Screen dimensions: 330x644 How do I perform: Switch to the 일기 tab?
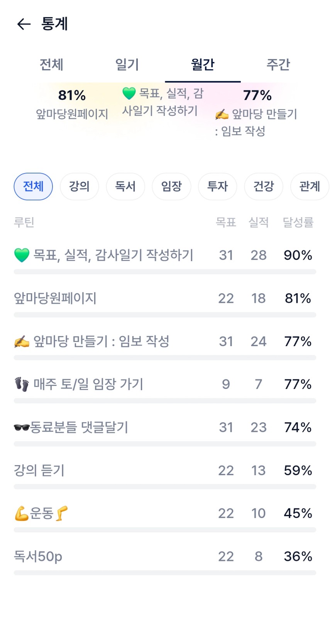click(127, 65)
